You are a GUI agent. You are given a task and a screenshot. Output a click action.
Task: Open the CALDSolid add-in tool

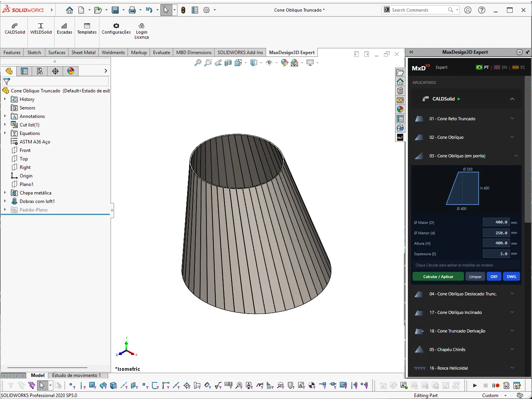pos(15,29)
